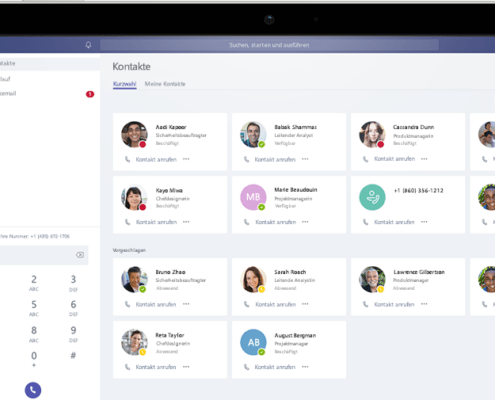495x400 pixels.
Task: Open voicemail item with red badge
Action: (47, 94)
